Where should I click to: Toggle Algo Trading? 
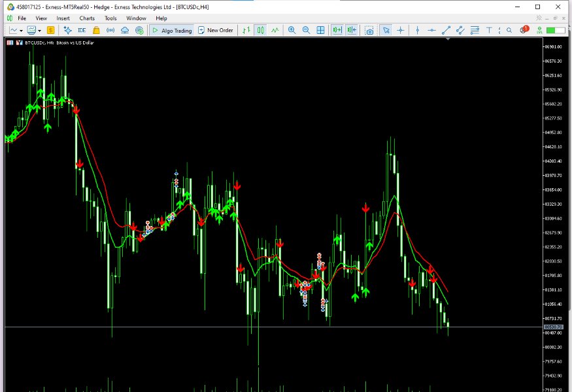(171, 30)
